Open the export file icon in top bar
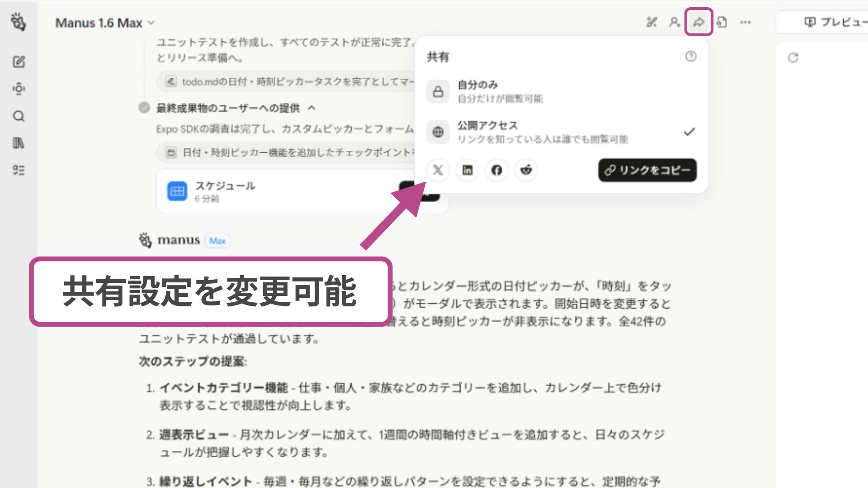 [722, 22]
